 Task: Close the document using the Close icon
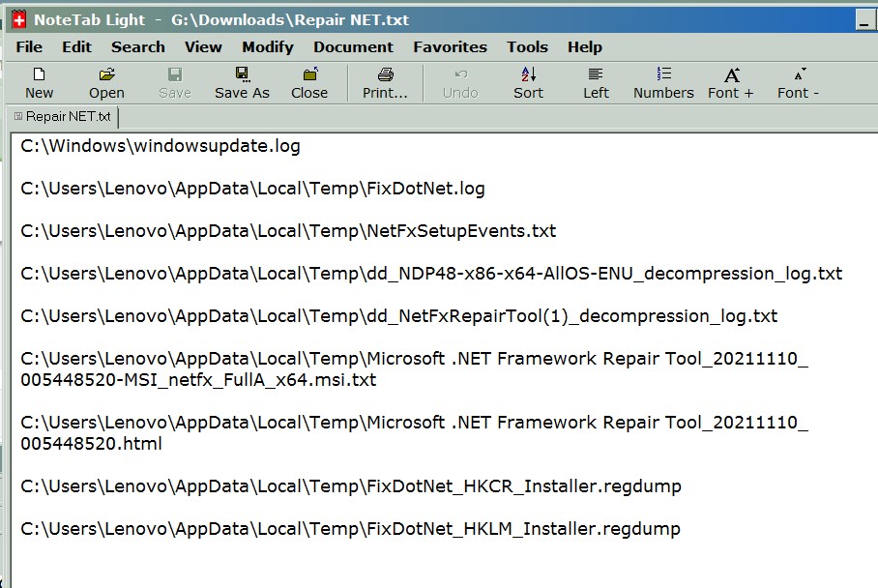click(x=309, y=83)
